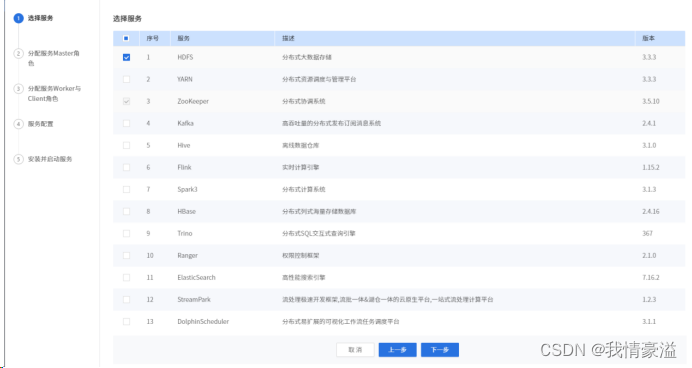Toggle the select-all checkbox in table header
This screenshot has height=368, width=692.
(x=126, y=38)
